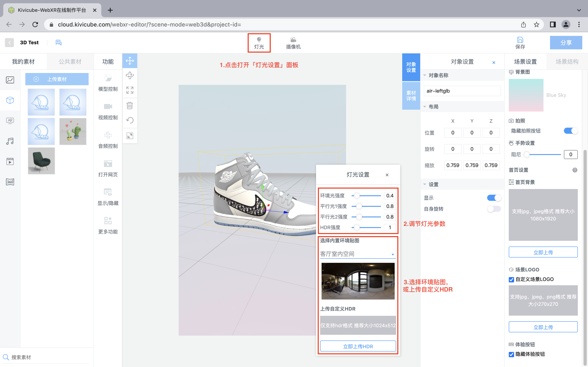Image resolution: width=588 pixels, height=367 pixels.
Task: Select the 360 panorama assets sidebar icon
Action: point(10,182)
